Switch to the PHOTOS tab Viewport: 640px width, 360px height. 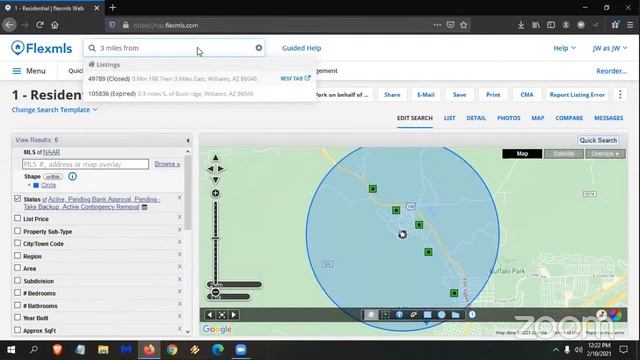509,118
